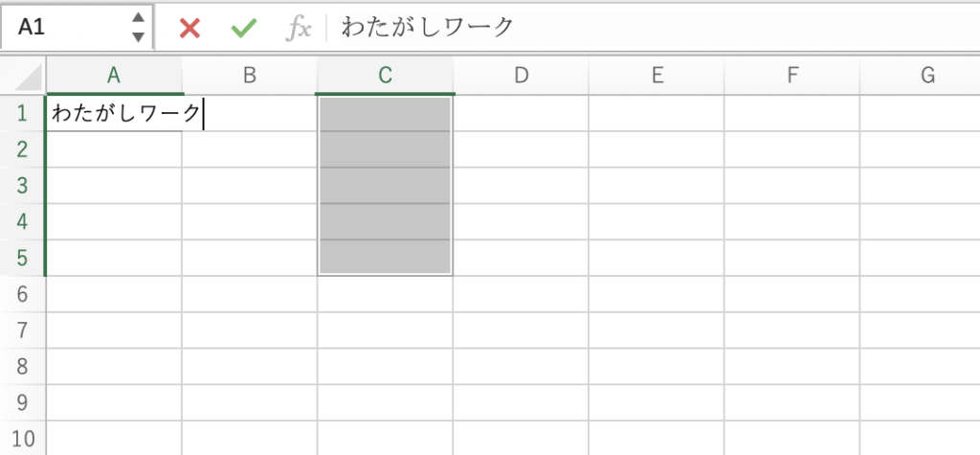Image resolution: width=980 pixels, height=455 pixels.
Task: Select row 6 header
Action: click(x=21, y=295)
